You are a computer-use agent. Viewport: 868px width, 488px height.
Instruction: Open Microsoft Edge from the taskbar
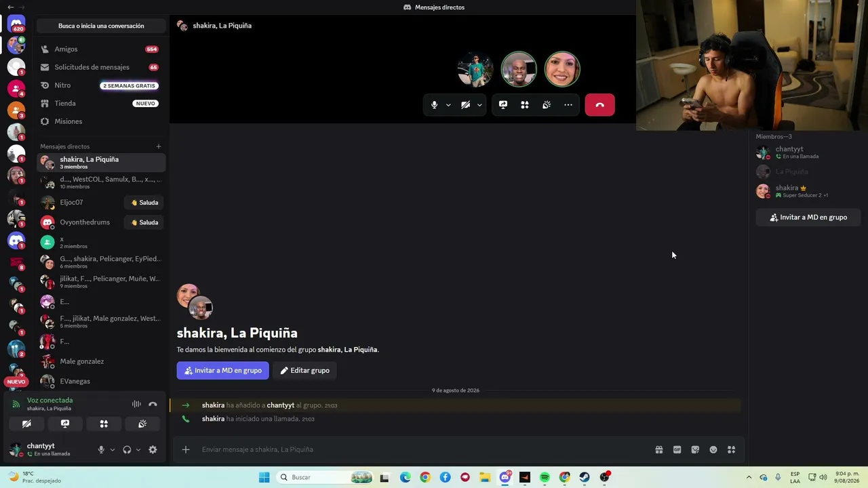(406, 477)
